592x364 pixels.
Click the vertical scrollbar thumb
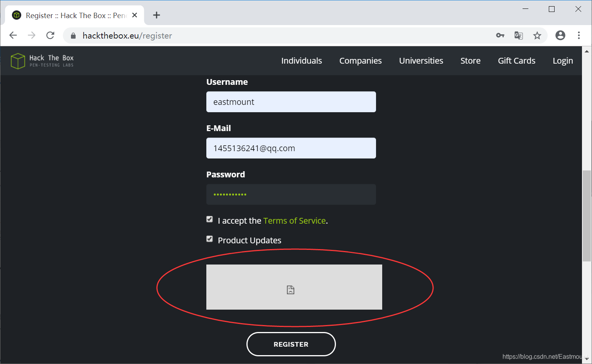587,216
